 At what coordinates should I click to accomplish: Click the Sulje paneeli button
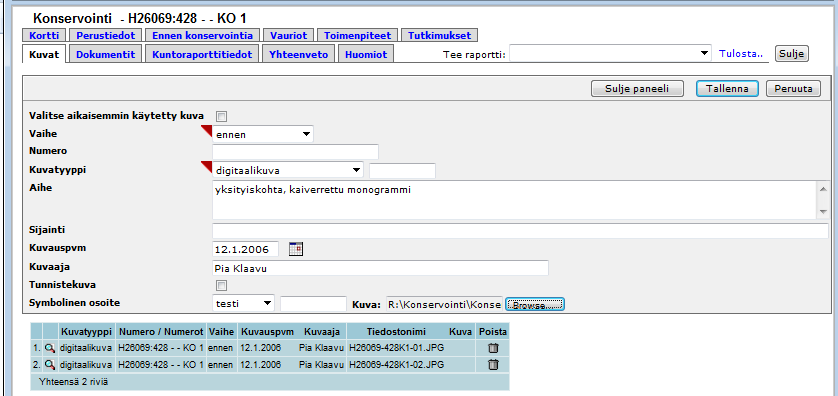[637, 89]
